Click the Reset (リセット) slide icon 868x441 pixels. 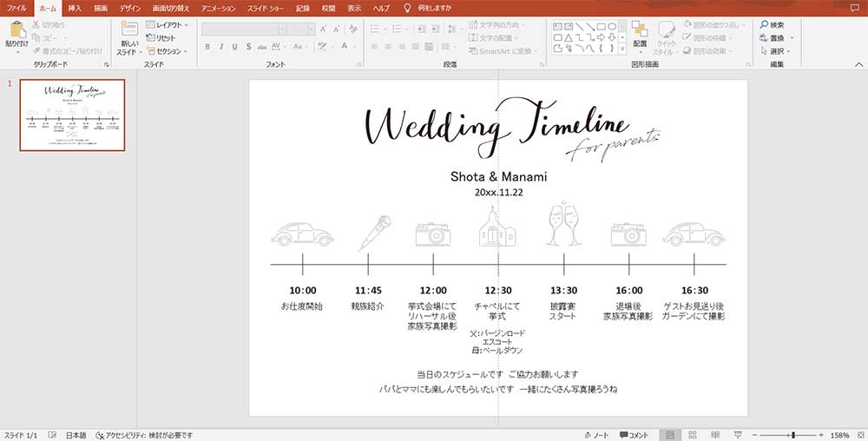tap(161, 38)
